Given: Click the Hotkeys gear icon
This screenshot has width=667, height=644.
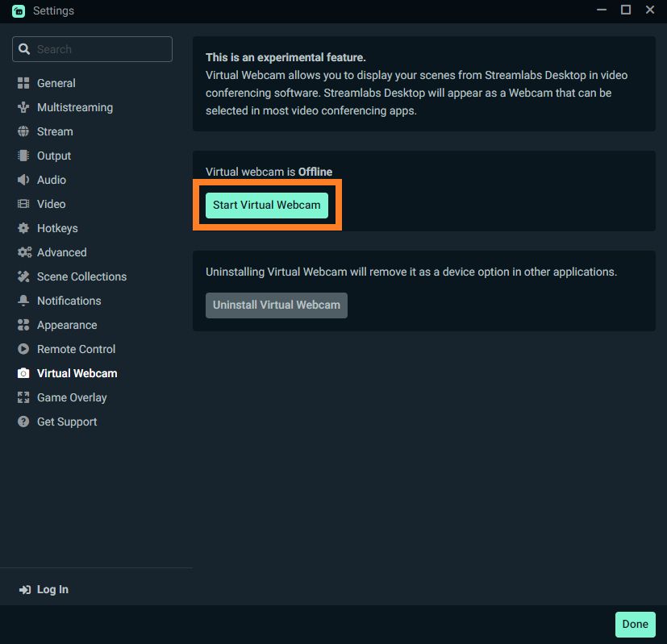Looking at the screenshot, I should (23, 228).
